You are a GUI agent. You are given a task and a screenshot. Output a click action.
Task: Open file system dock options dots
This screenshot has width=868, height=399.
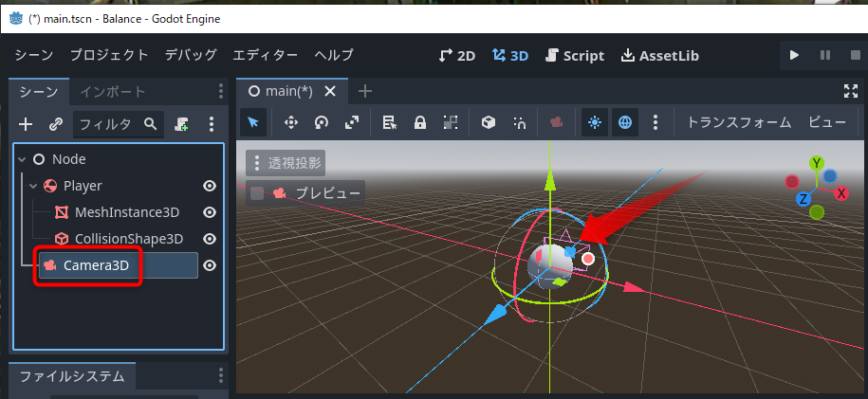pos(220,376)
